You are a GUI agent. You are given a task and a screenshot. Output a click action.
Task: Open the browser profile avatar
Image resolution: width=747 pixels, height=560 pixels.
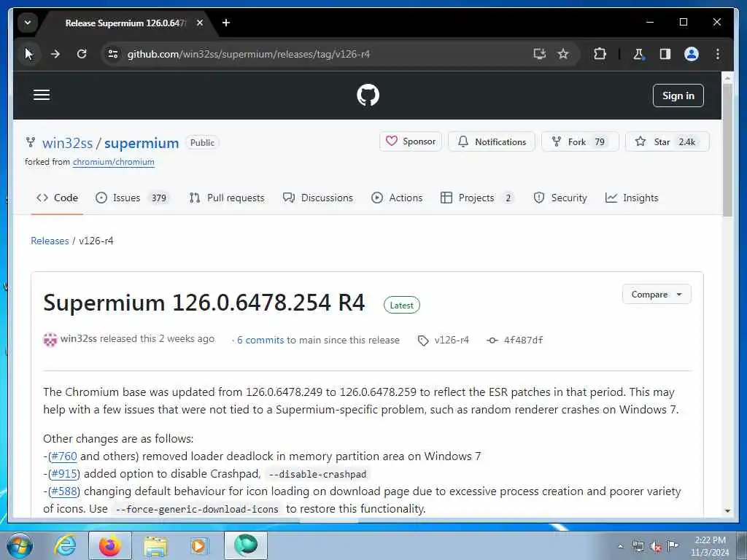click(x=692, y=54)
